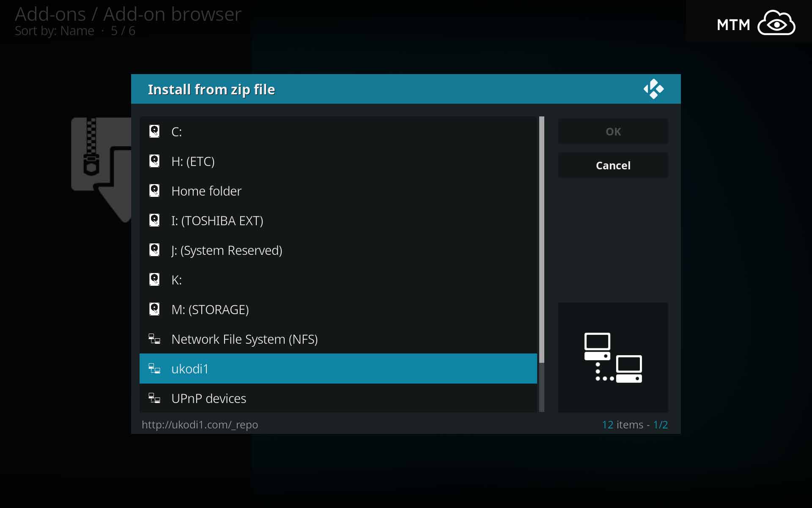Click the MTM cloud eye logo
The height and width of the screenshot is (508, 812).
[x=776, y=23]
